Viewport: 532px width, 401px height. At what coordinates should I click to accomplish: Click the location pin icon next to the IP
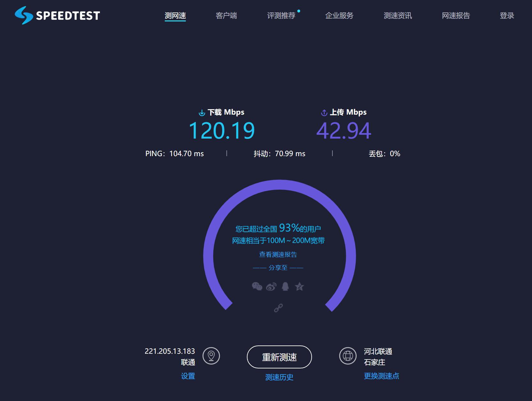click(x=211, y=356)
